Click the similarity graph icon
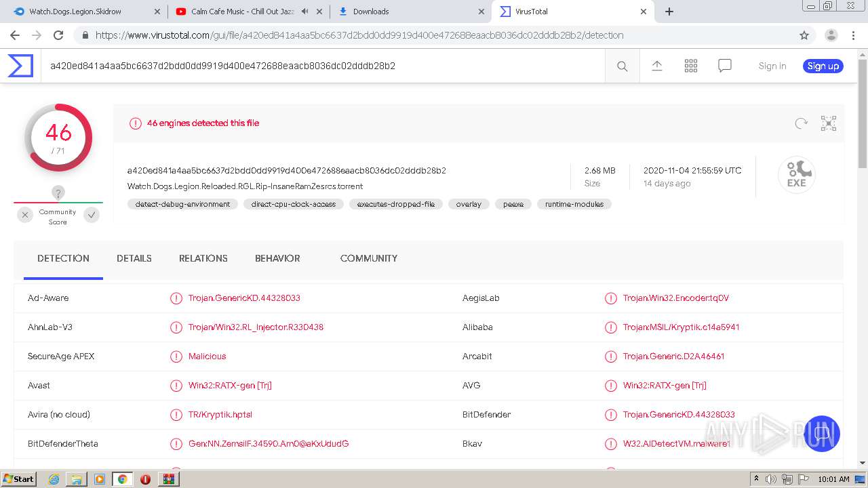This screenshot has width=868, height=488. pos(828,123)
